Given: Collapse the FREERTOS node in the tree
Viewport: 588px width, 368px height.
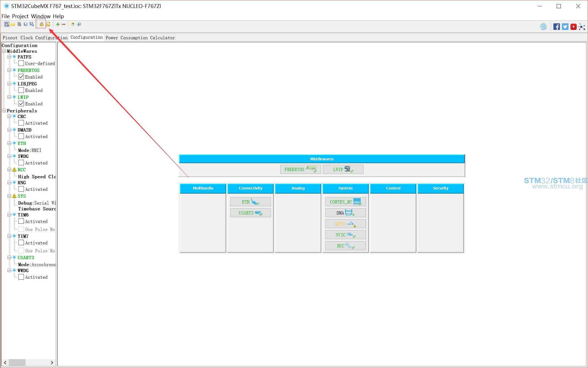Looking at the screenshot, I should coord(9,70).
